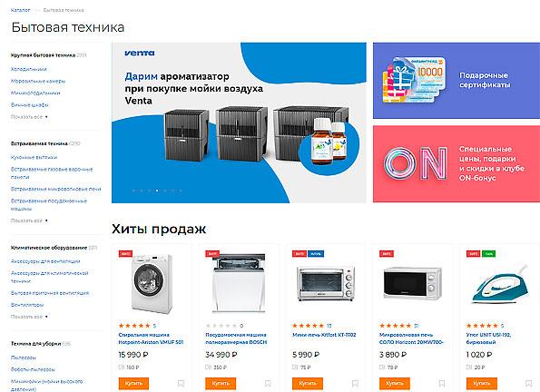Screen dimensions: 540x392
Task: Bookmark the Horizont microwave oven
Action: [441, 383]
